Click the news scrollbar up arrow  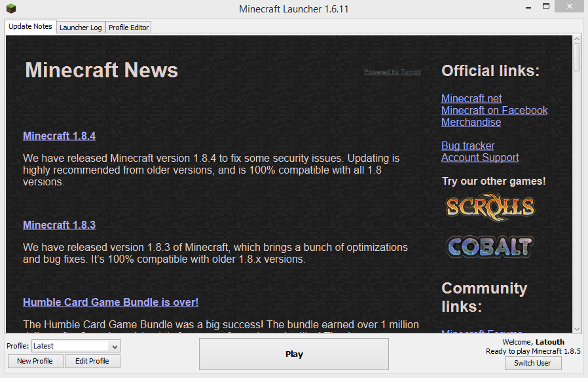click(577, 39)
